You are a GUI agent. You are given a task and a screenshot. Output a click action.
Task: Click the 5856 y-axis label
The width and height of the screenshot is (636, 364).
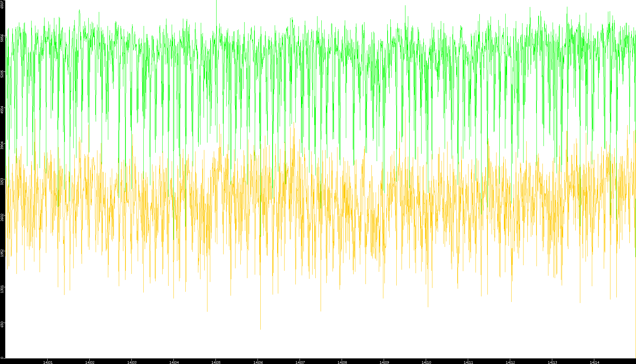2,38
